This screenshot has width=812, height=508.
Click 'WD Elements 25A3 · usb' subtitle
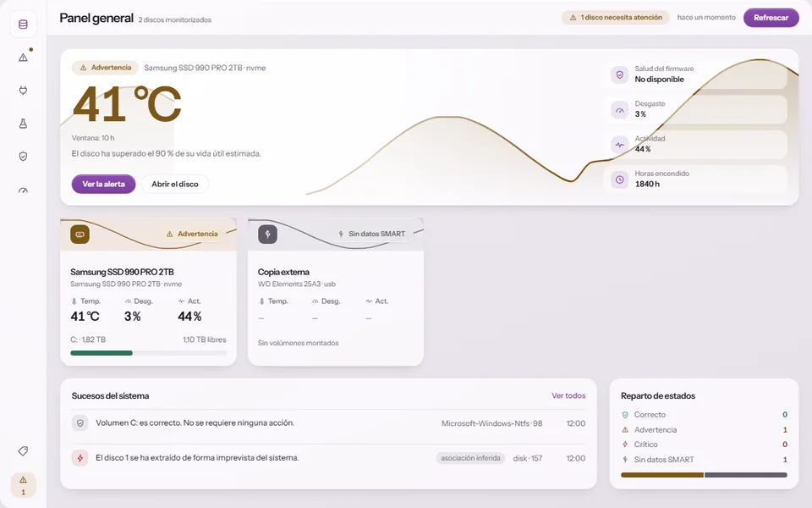pyautogui.click(x=297, y=284)
